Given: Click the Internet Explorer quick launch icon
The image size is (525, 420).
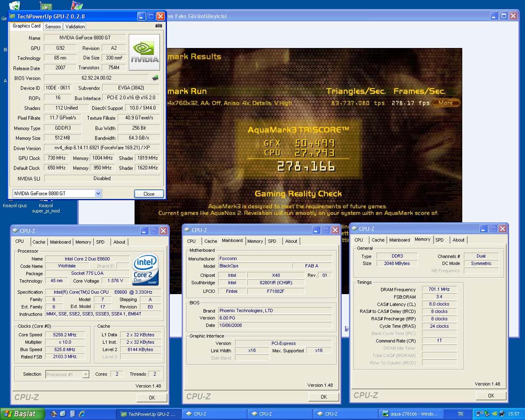Looking at the screenshot, I should click(x=82, y=414).
